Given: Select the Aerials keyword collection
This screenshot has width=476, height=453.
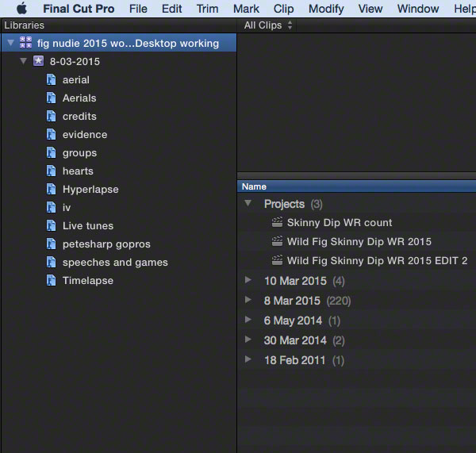Looking at the screenshot, I should click(x=79, y=98).
